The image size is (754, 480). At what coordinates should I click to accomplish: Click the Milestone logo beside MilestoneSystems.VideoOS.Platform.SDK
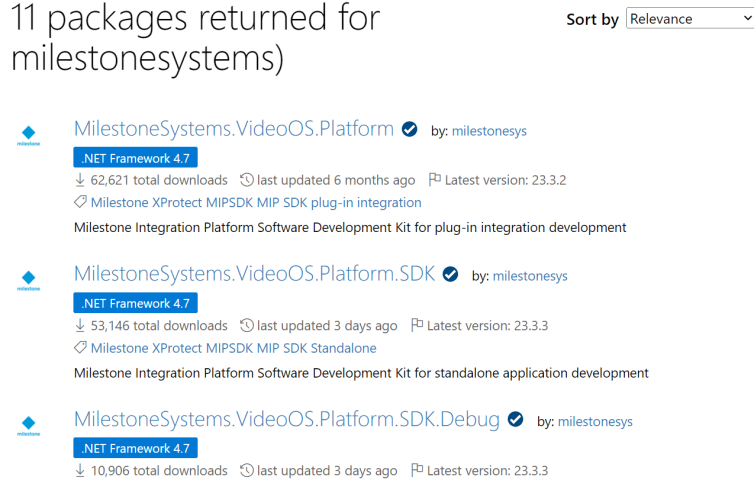tap(29, 280)
